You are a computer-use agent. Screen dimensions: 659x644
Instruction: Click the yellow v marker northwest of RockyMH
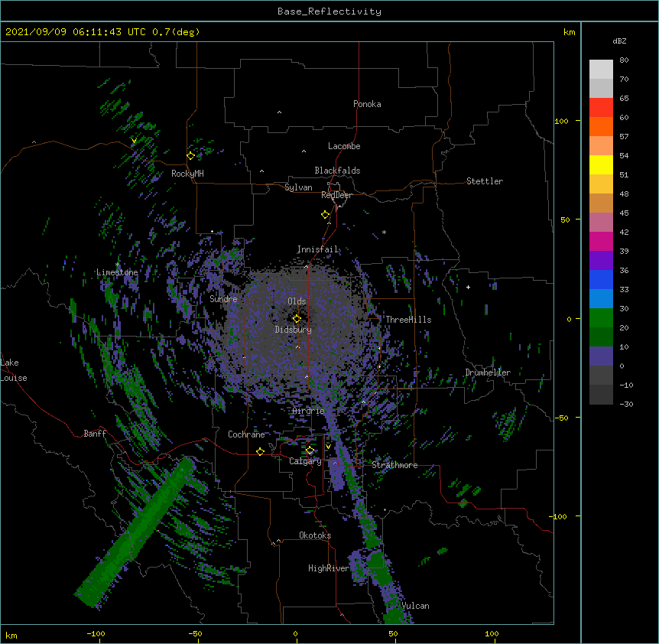point(134,141)
